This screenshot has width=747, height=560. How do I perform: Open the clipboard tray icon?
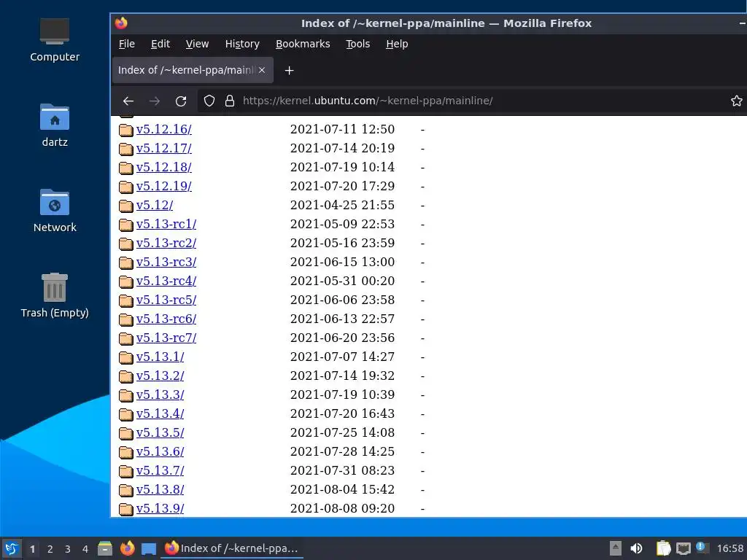click(663, 548)
